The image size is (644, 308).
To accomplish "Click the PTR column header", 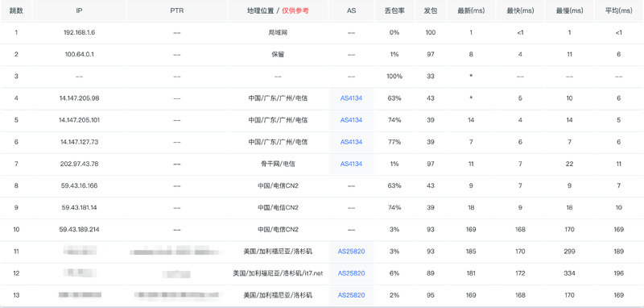I will click(x=176, y=11).
